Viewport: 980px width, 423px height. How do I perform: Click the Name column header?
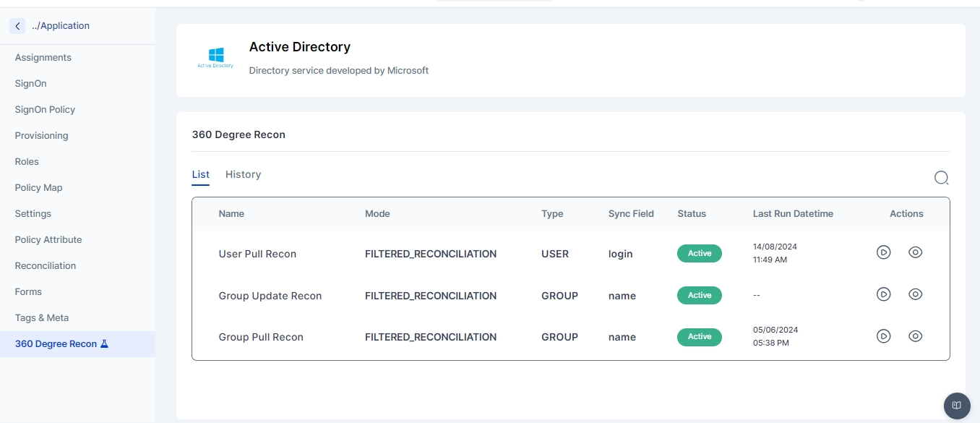point(231,214)
